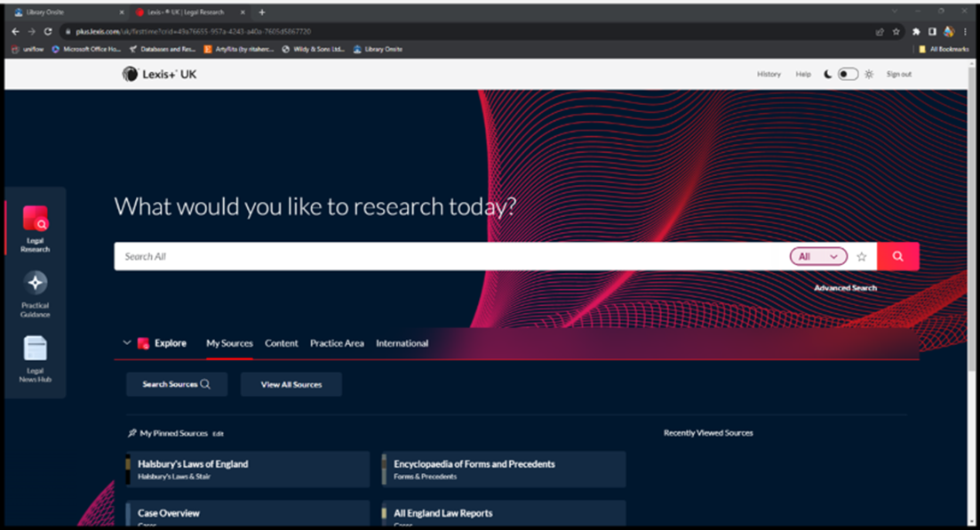Open the Databases and Res... bookmark

pyautogui.click(x=162, y=49)
